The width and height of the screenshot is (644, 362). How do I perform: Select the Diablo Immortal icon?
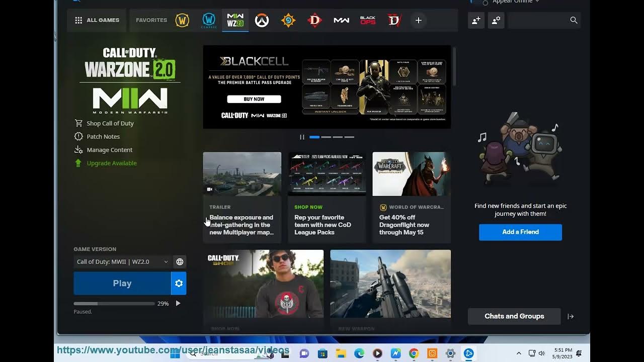point(394,20)
